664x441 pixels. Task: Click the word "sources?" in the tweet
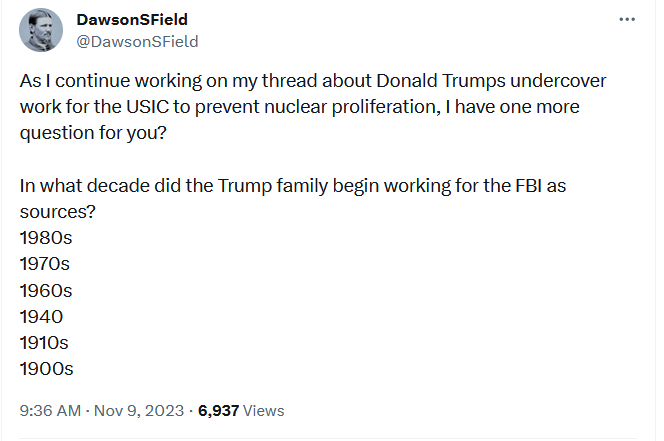pos(58,212)
